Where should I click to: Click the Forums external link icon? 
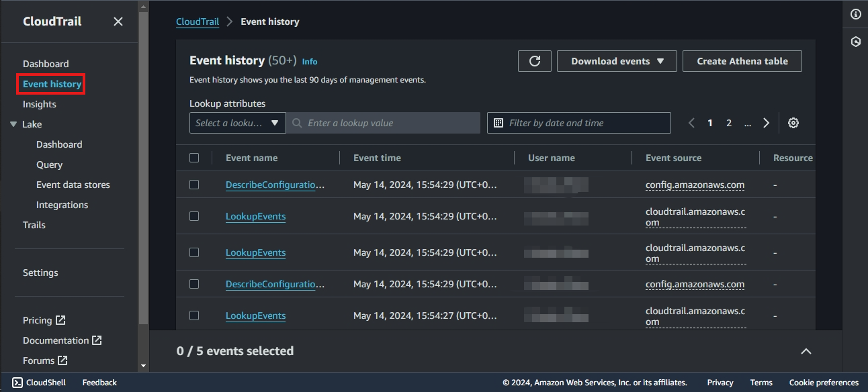[x=62, y=360]
